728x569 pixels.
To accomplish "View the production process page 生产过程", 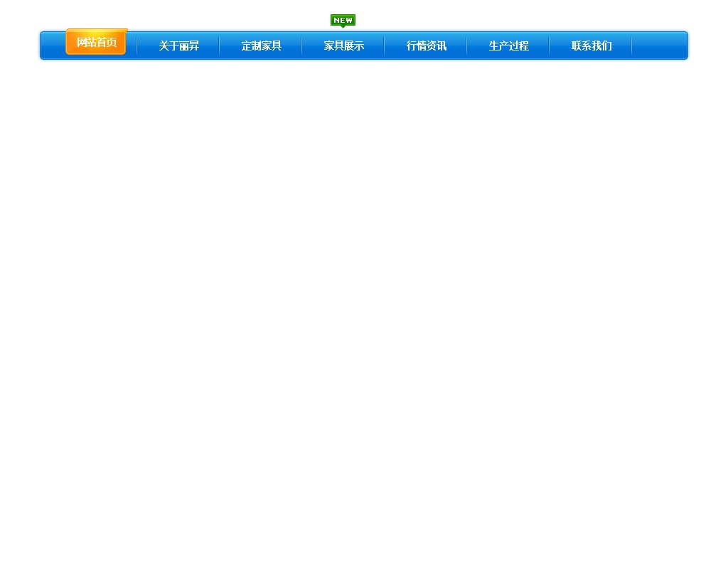I will pos(508,46).
